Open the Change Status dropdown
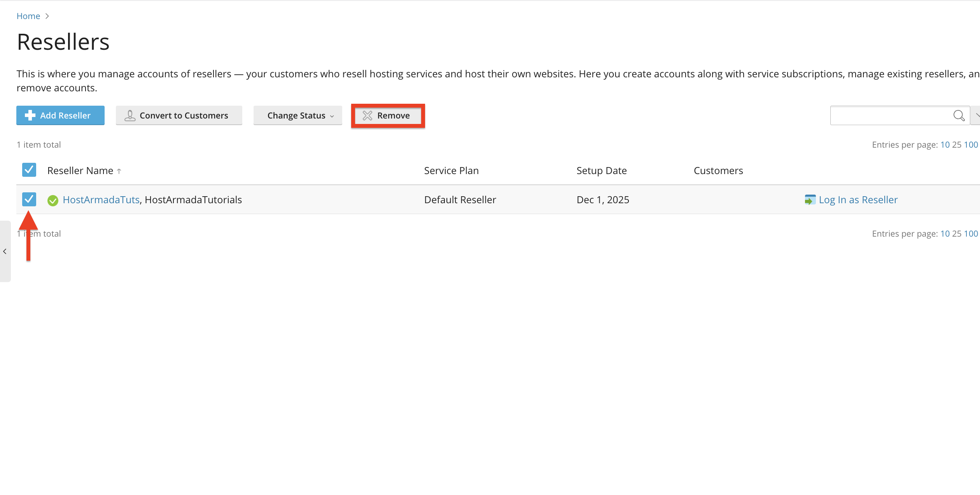Viewport: 980px width, 495px height. (297, 115)
